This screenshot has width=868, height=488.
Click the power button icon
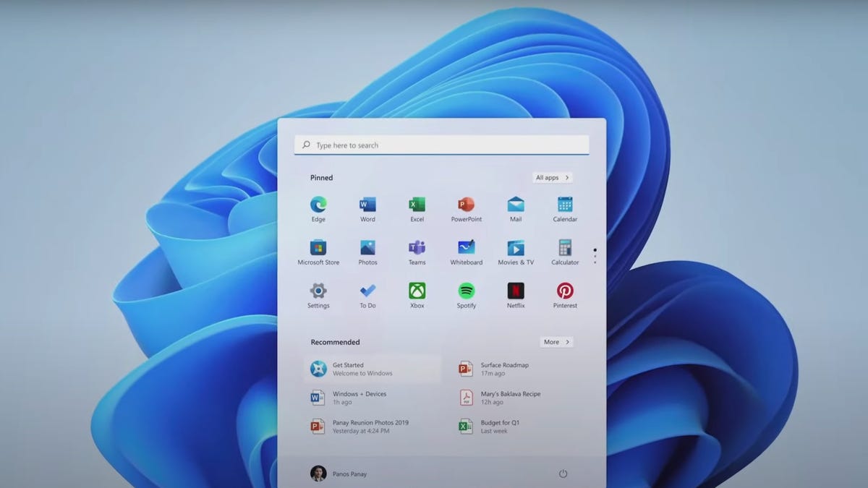click(563, 474)
